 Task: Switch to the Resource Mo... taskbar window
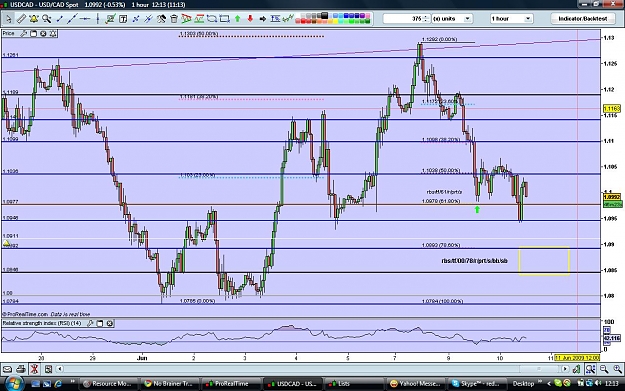tap(108, 384)
